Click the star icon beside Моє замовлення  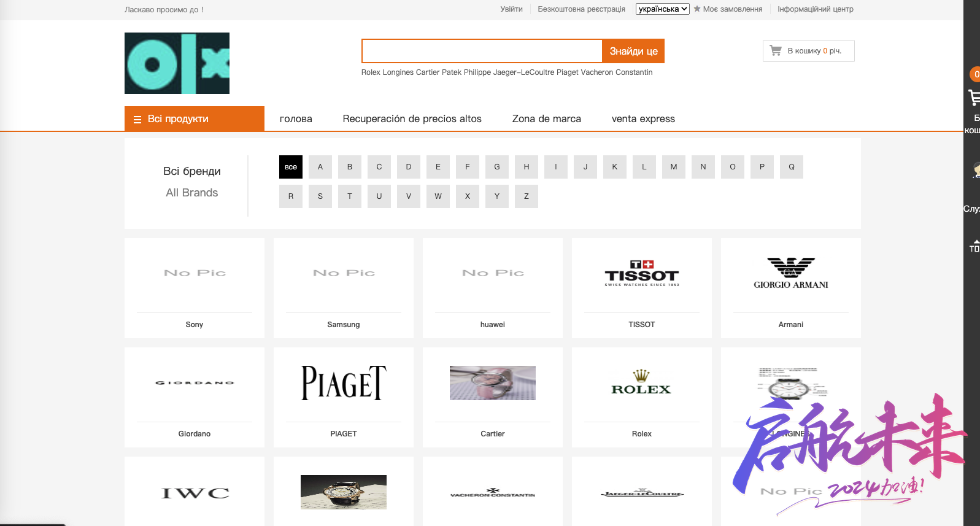pos(697,9)
